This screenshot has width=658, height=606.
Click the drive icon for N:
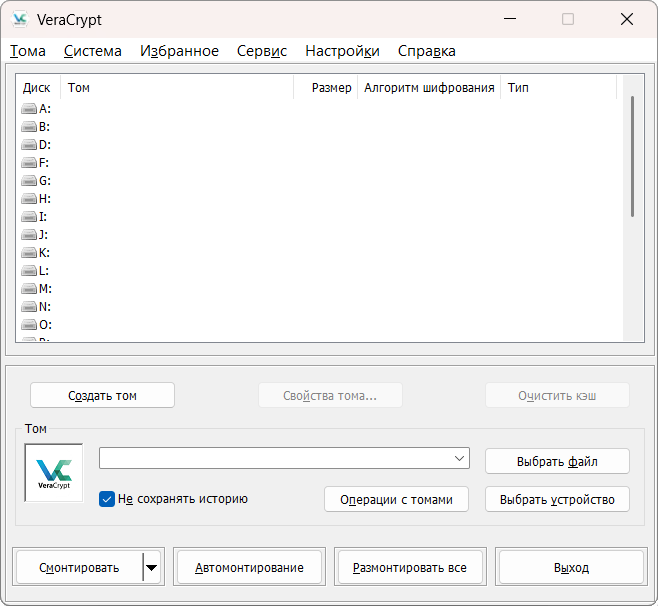pos(29,307)
